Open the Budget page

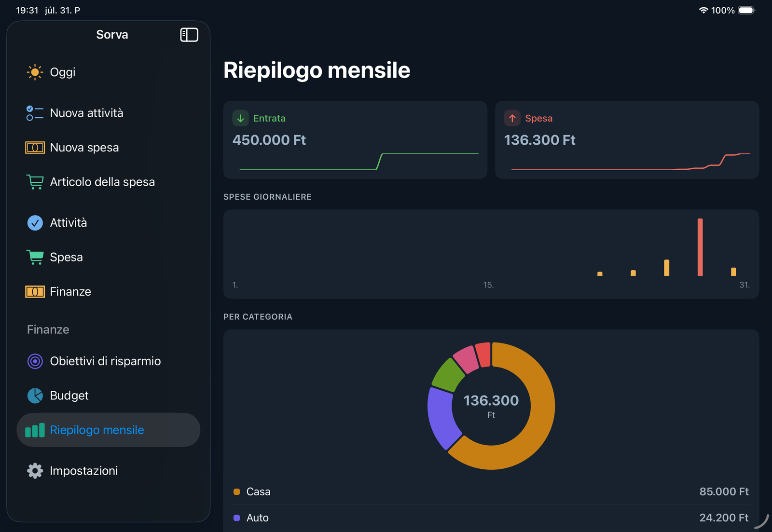[x=109, y=396]
